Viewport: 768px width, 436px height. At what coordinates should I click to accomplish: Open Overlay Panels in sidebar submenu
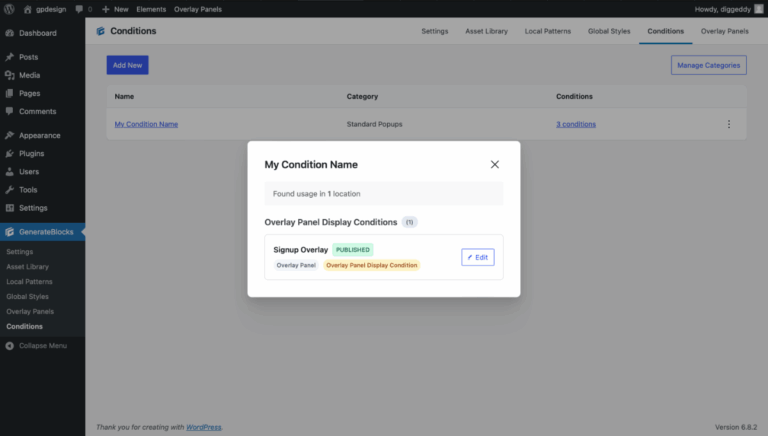point(30,312)
